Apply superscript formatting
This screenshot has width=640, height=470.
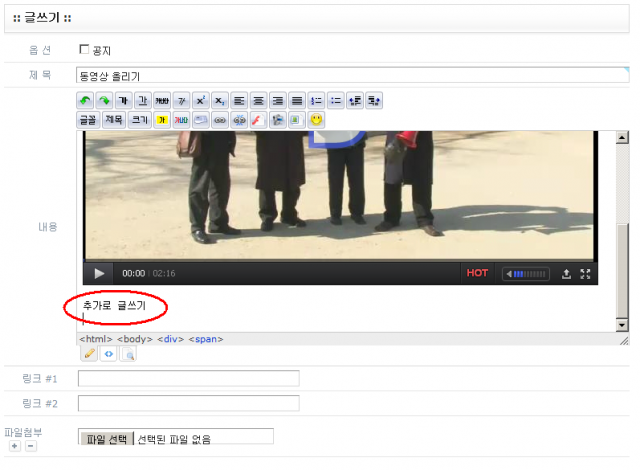pyautogui.click(x=200, y=101)
